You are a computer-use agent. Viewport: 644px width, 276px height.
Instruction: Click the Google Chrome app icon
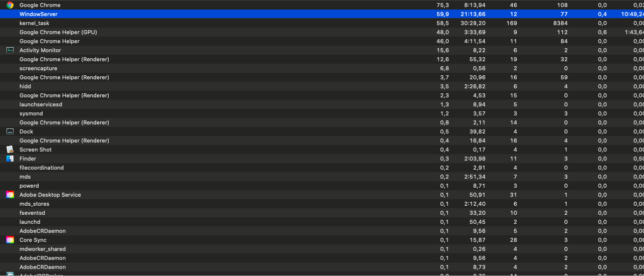click(10, 5)
